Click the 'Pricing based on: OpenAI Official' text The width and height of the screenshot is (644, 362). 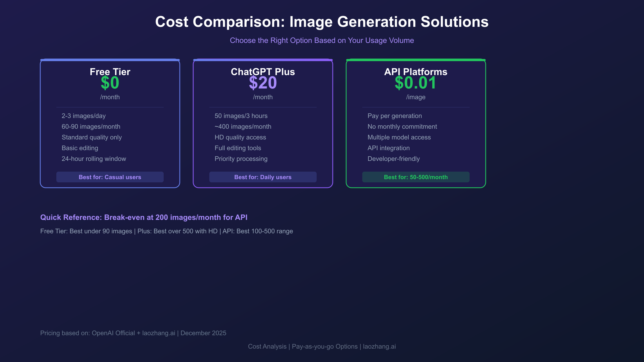[133, 333]
